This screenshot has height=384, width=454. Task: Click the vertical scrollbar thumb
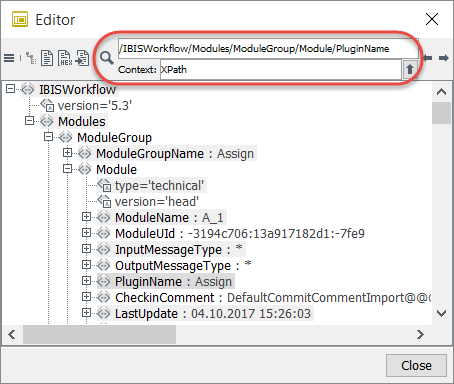(x=442, y=113)
